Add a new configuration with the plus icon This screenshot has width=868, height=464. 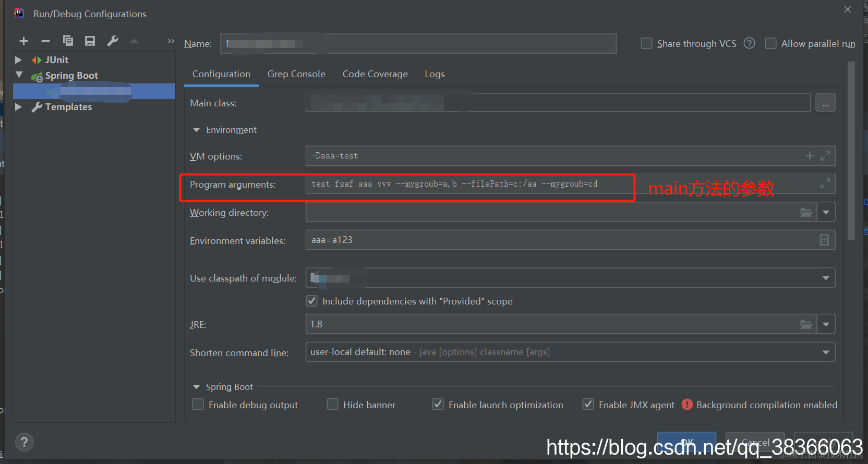click(x=23, y=41)
